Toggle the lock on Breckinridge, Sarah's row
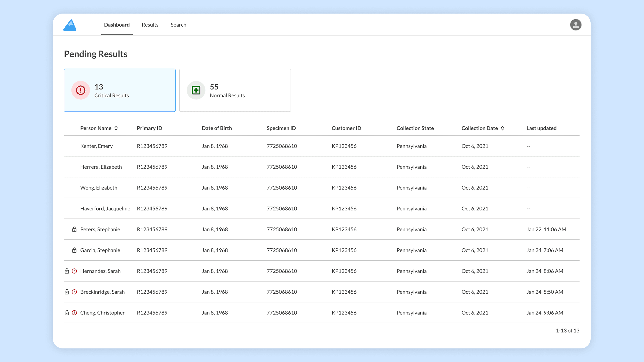644x362 pixels. click(x=67, y=292)
